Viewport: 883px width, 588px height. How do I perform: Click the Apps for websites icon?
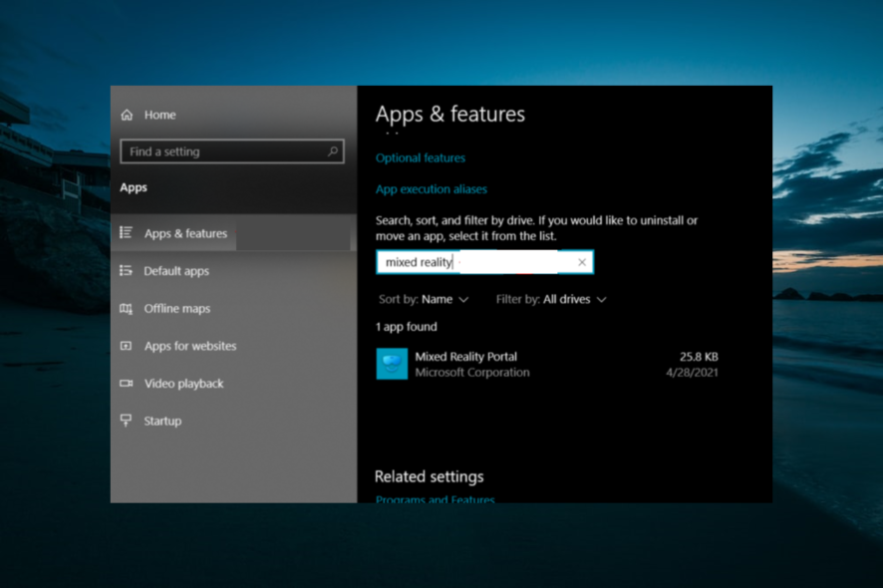pos(127,346)
